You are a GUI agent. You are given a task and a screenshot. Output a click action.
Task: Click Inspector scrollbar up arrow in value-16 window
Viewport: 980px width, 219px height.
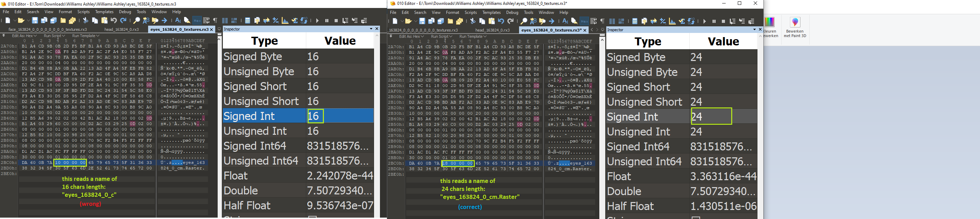377,35
